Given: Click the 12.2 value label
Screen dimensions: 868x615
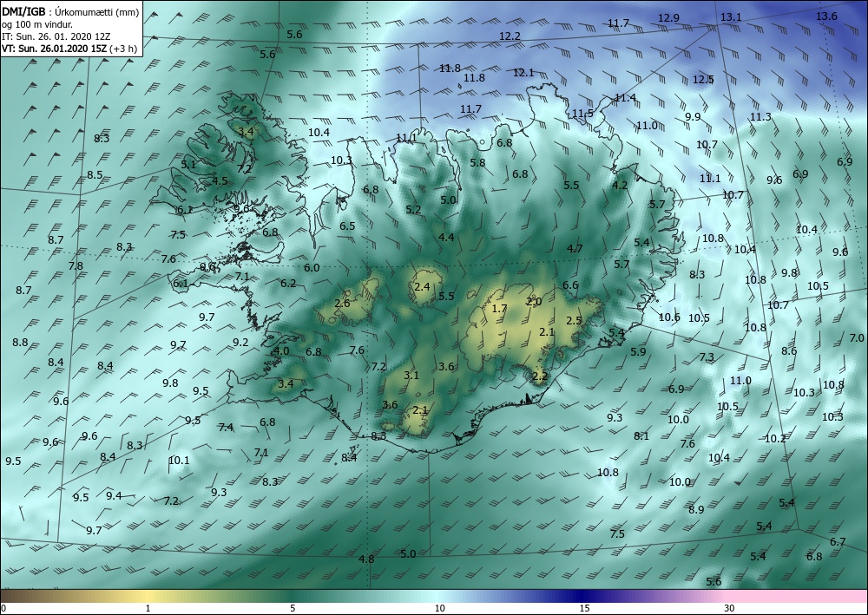Looking at the screenshot, I should (x=510, y=36).
